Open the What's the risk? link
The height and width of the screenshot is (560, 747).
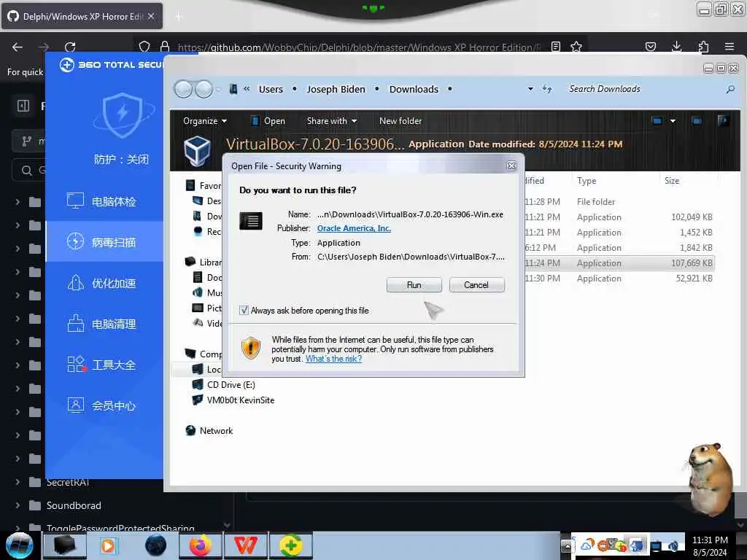[333, 359]
